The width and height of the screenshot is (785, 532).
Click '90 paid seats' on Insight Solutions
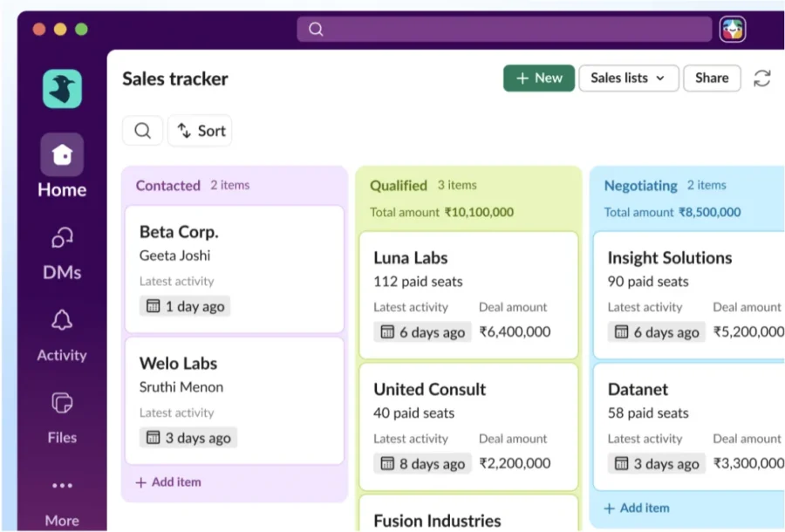[648, 282]
